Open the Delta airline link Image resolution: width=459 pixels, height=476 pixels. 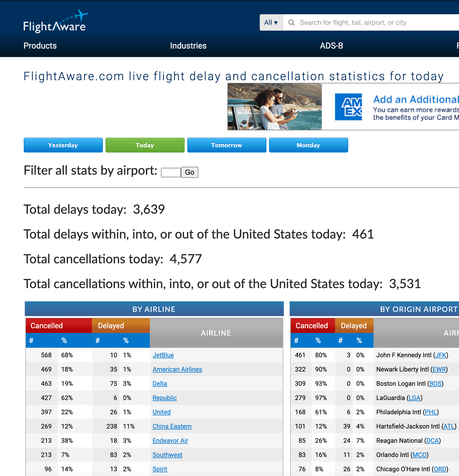tap(160, 383)
